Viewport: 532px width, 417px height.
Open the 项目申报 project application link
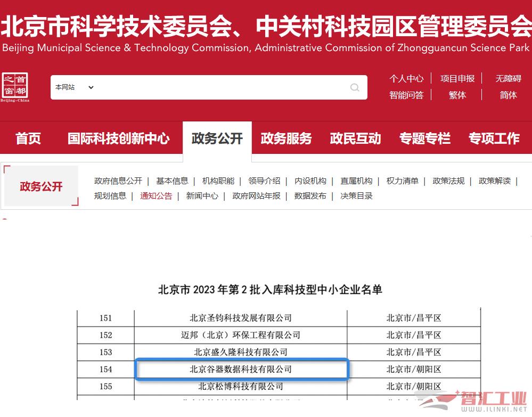(x=457, y=78)
